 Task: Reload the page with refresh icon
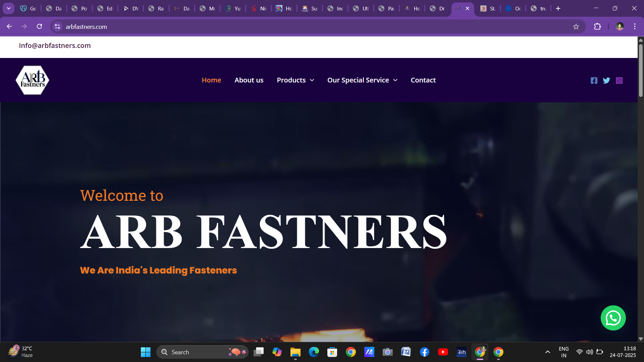point(39,26)
